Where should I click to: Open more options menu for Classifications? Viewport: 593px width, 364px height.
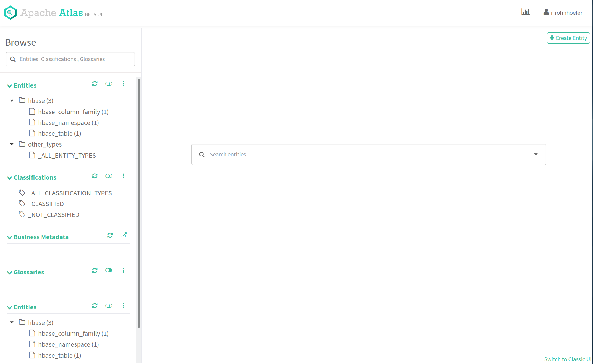pos(123,176)
